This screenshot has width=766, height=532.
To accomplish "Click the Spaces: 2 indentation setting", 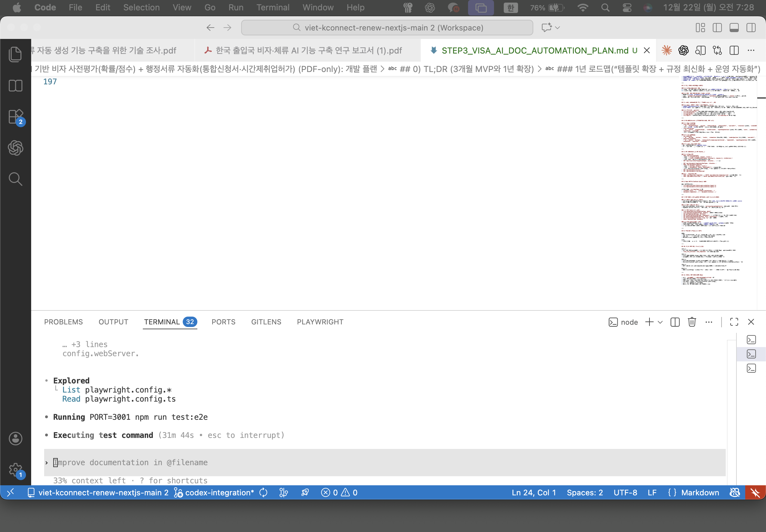I will 585,492.
